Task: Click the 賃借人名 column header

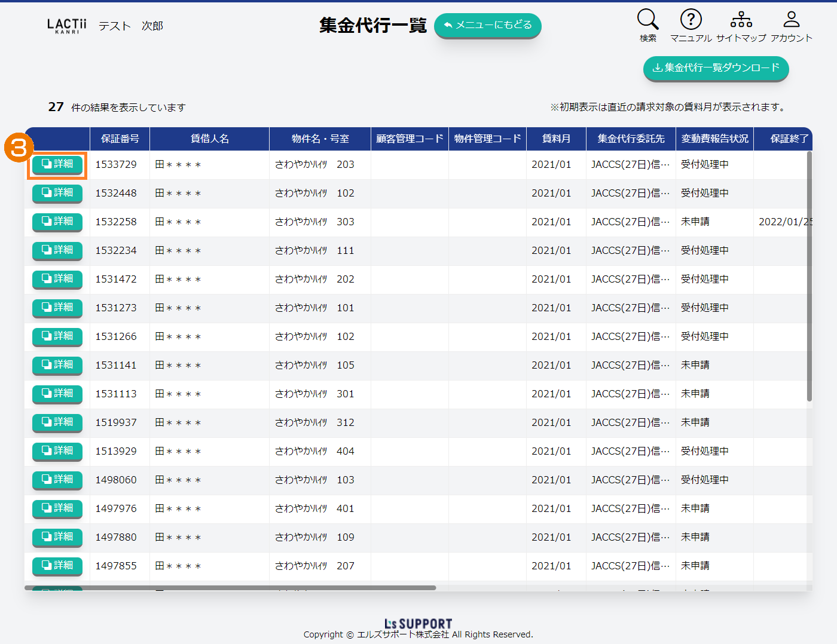Action: [209, 139]
